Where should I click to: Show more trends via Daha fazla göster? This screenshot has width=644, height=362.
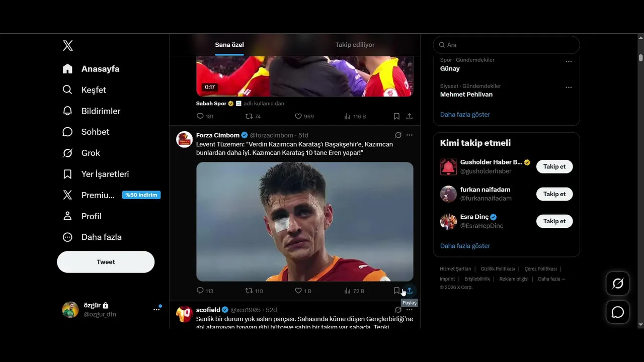tap(465, 115)
